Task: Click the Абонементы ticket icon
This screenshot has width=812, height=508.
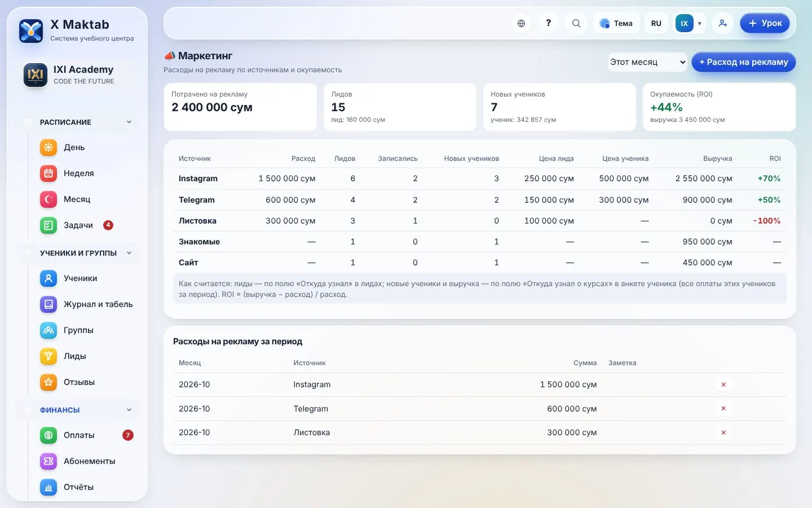Action: click(x=48, y=461)
